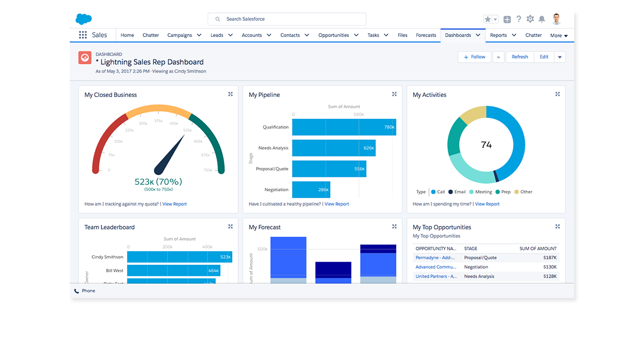Click the user profile avatar

pyautogui.click(x=557, y=19)
